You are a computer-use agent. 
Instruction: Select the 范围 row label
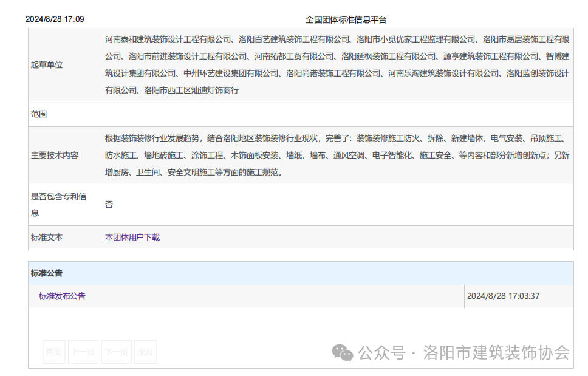click(x=39, y=114)
